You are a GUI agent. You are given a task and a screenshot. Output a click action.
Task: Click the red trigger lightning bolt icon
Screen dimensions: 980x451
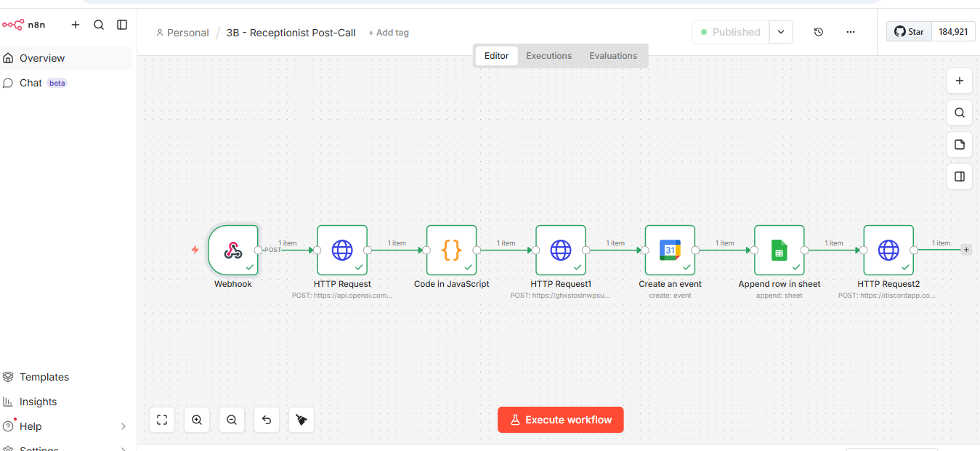[195, 250]
